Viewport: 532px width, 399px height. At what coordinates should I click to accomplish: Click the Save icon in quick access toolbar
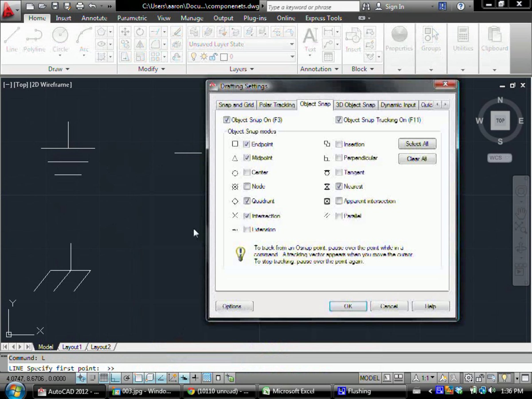click(x=55, y=6)
